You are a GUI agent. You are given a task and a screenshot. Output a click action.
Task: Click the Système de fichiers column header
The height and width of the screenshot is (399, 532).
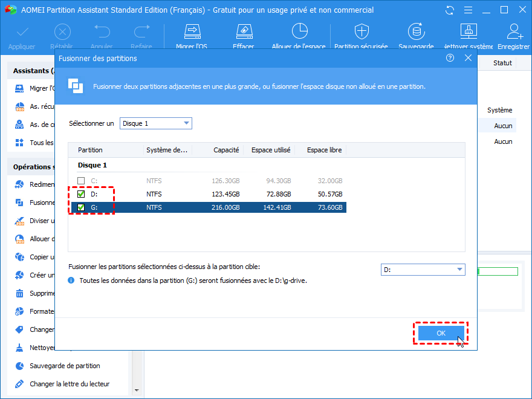click(x=167, y=150)
